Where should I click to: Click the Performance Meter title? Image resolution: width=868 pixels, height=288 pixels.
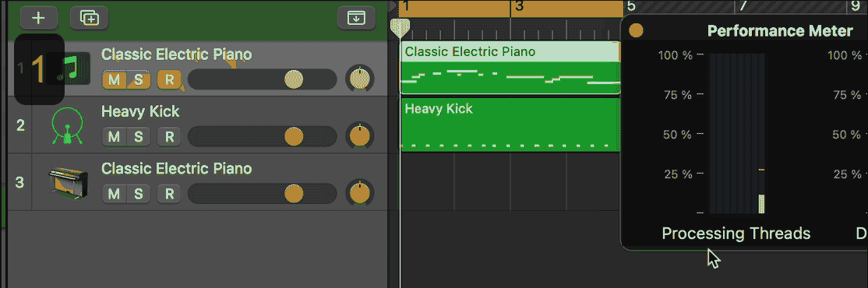(781, 31)
